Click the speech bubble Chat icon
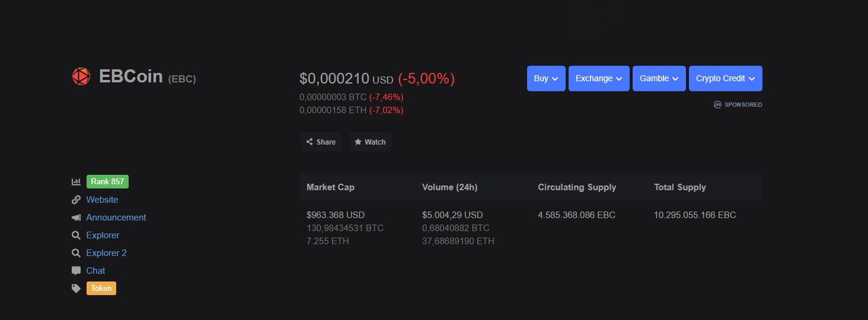The image size is (868, 320). pyautogui.click(x=76, y=271)
